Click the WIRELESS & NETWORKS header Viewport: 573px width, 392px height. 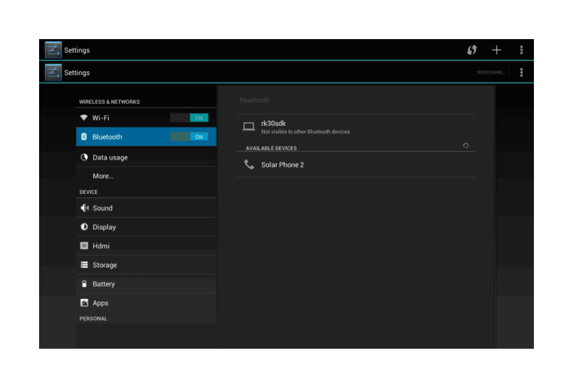(109, 102)
